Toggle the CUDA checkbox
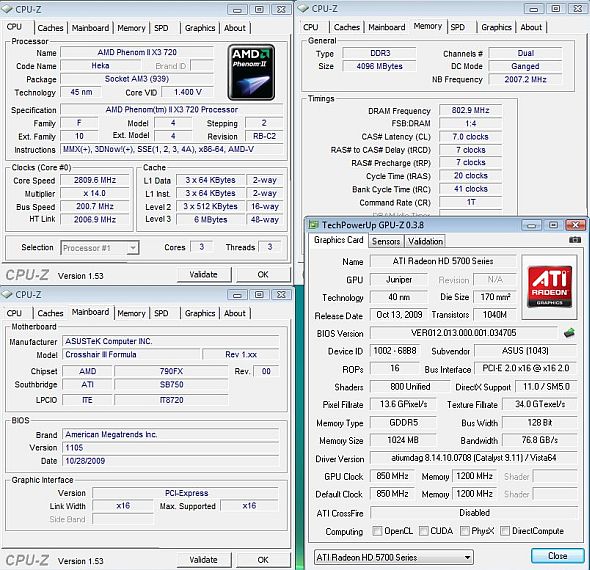 (x=424, y=531)
